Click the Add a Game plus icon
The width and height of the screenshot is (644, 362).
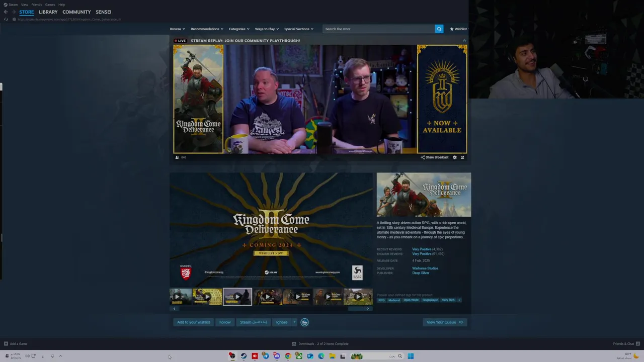tap(6, 344)
